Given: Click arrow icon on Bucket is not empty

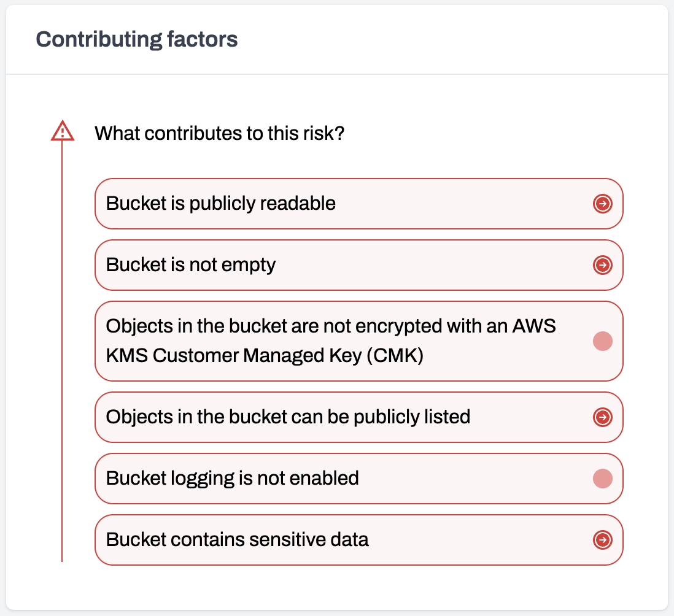Looking at the screenshot, I should tap(602, 265).
